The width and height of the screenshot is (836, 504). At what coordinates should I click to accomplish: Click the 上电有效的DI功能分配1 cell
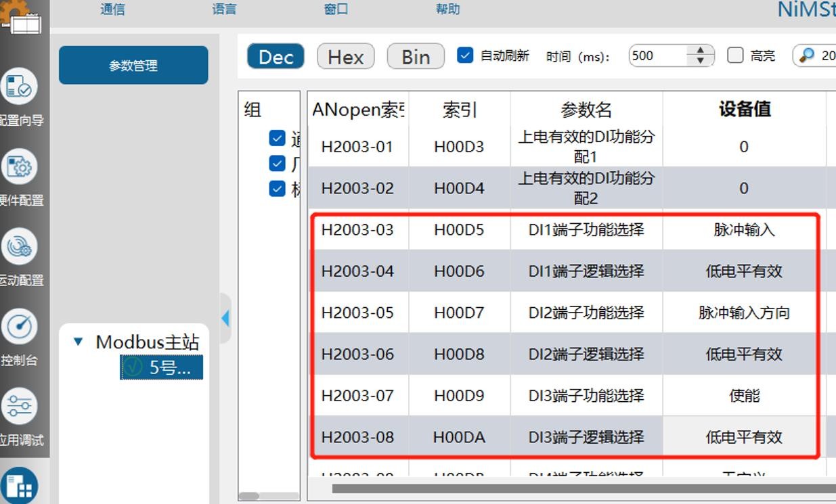point(586,147)
